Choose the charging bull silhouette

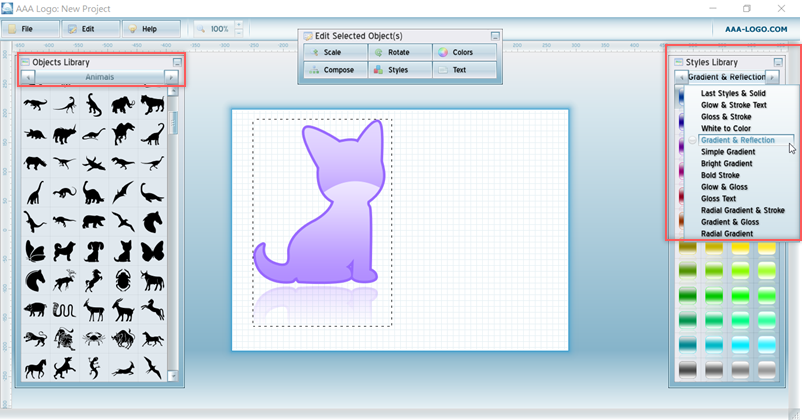point(123,339)
